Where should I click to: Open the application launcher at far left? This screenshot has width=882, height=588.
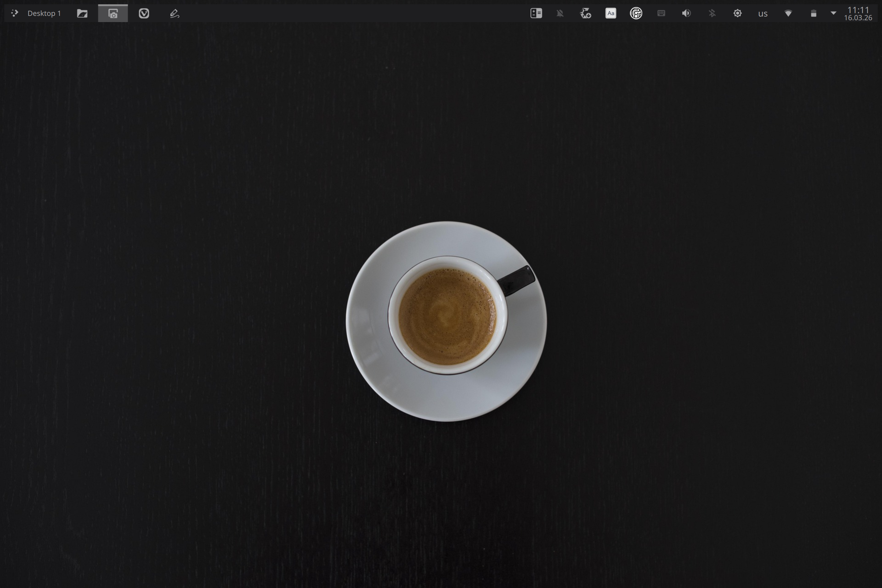tap(15, 13)
